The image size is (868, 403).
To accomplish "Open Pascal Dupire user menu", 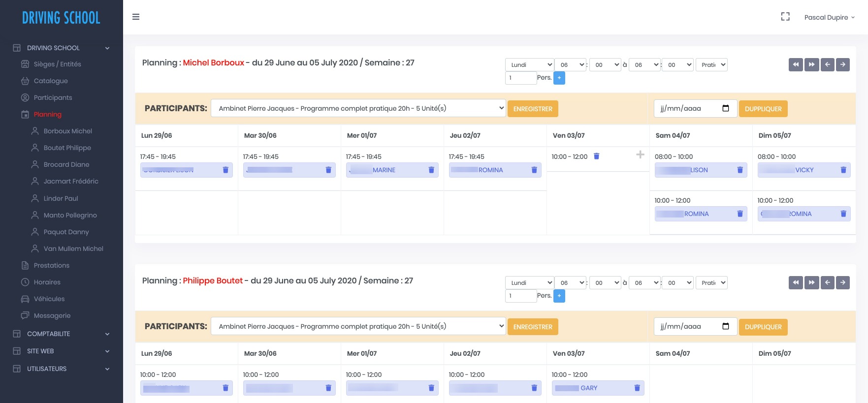I will (829, 17).
